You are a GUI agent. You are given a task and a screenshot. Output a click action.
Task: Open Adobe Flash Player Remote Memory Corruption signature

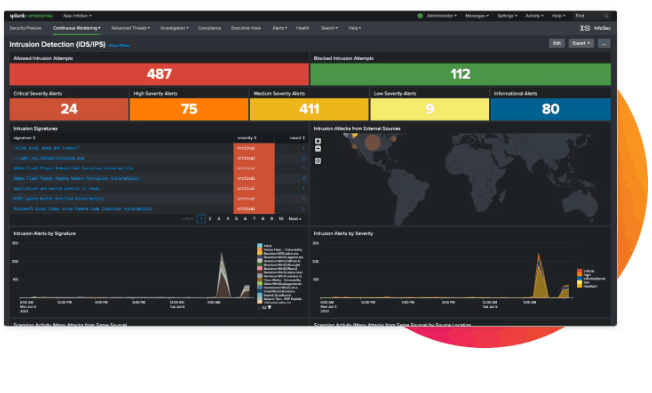(x=76, y=178)
